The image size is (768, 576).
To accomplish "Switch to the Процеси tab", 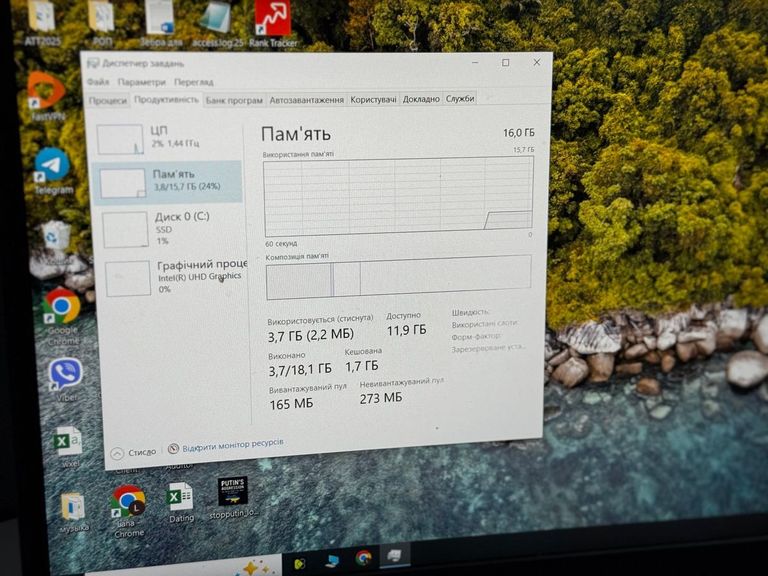I will tap(107, 100).
